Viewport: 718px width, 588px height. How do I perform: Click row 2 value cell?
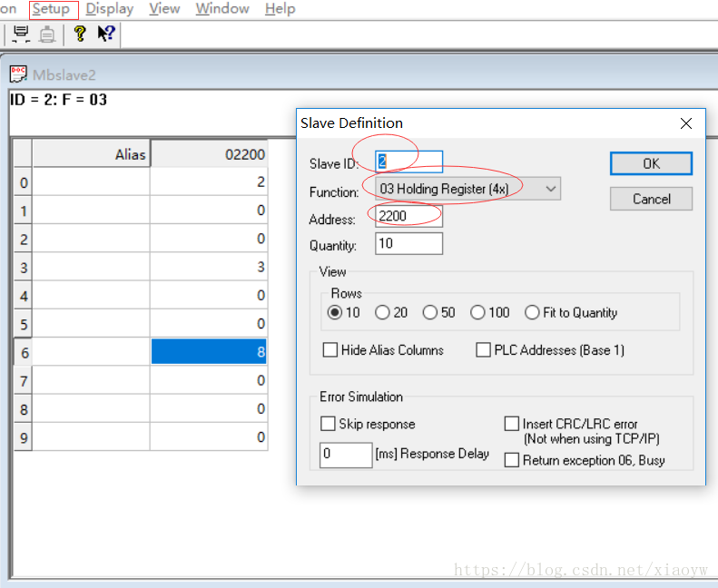coord(209,239)
